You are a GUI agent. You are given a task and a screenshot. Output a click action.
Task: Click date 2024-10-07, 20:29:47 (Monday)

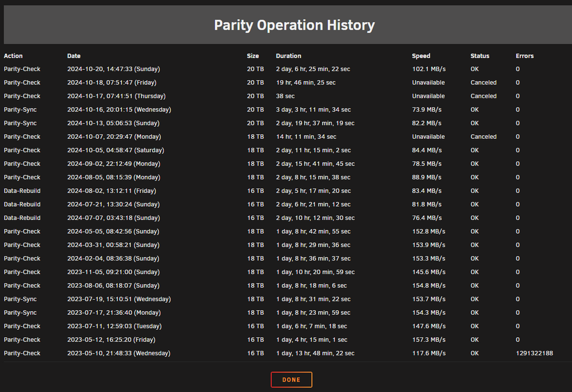click(x=114, y=137)
